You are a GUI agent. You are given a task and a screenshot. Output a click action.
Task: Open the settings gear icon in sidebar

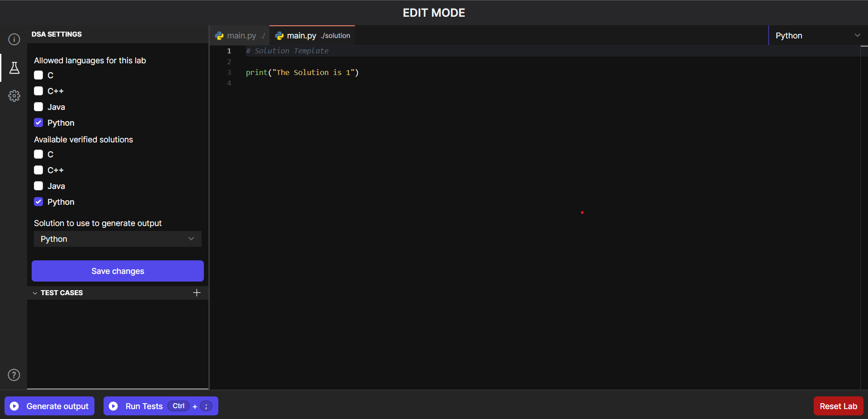tap(14, 96)
